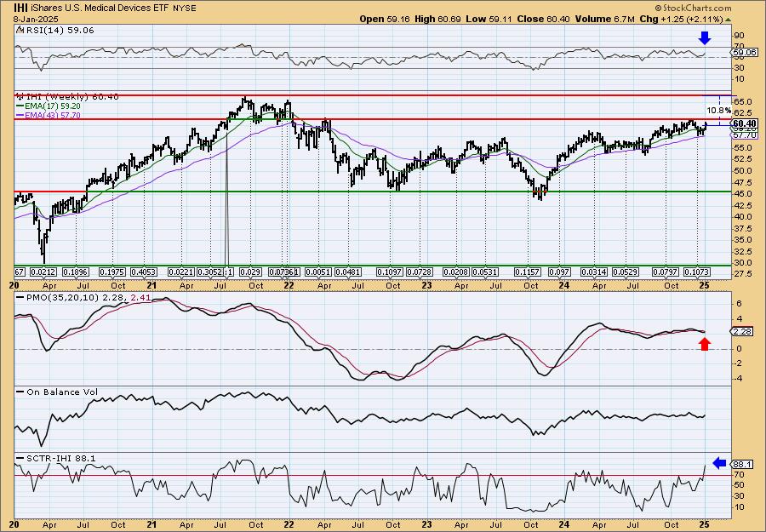766x532 pixels.
Task: Click the 88.1 SCTR tag on right axis
Action: tap(741, 464)
